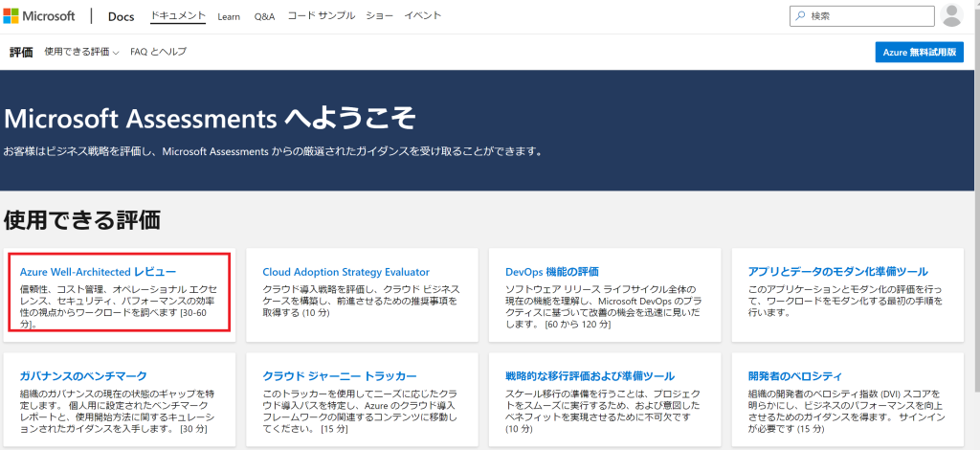Click クラウド ジャーニー card description [15 分]
This screenshot has width=980, height=450.
360,412
